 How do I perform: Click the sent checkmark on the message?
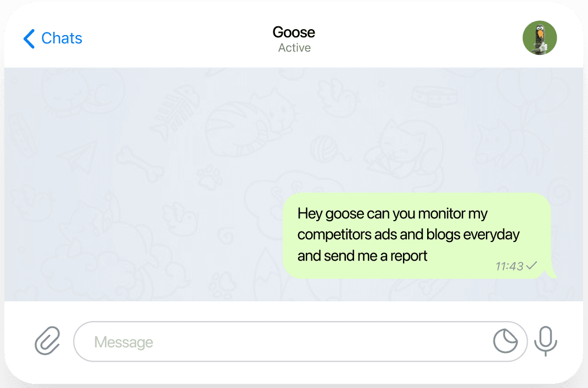(x=531, y=266)
